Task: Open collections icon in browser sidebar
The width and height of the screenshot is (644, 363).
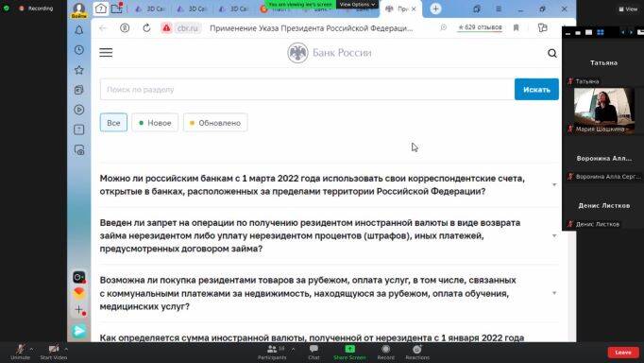Action: pos(79,90)
